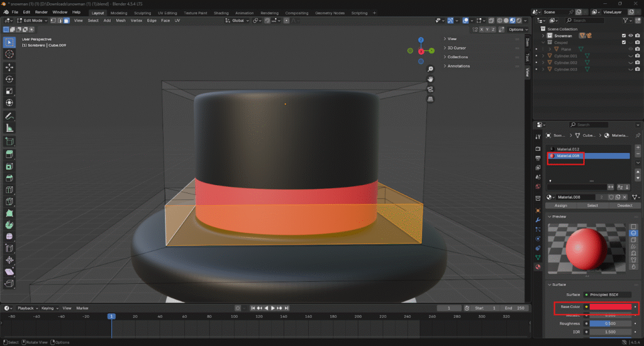Open the Global transform orientation dropdown
Viewport: 644px width, 346px height.
238,21
